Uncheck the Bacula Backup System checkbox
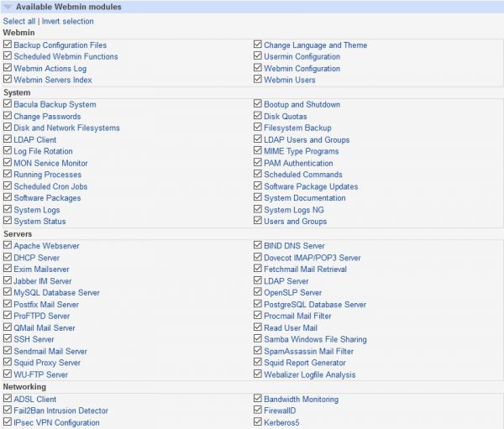Image resolution: width=504 pixels, height=429 pixels. [8, 105]
